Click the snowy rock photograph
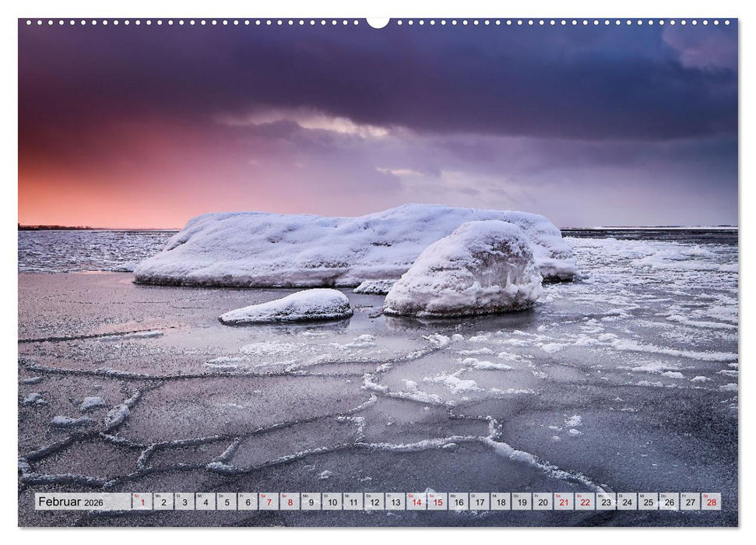The height and width of the screenshot is (545, 756). tap(350, 257)
